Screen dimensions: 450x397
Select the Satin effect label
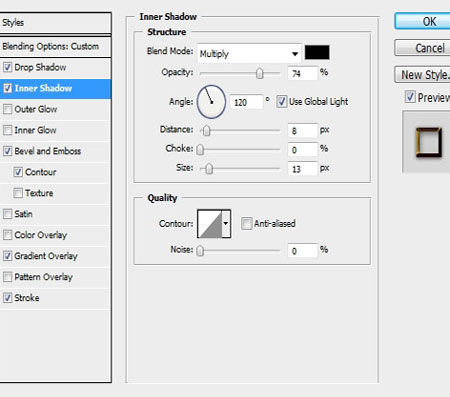[23, 214]
